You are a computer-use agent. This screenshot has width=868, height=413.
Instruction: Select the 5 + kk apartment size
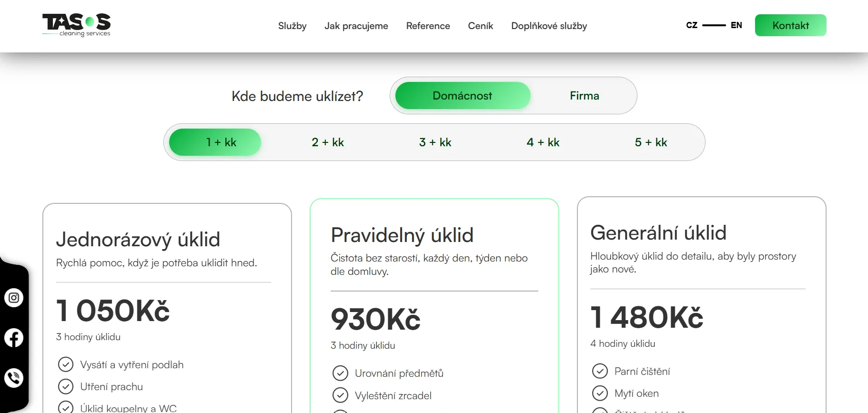651,142
